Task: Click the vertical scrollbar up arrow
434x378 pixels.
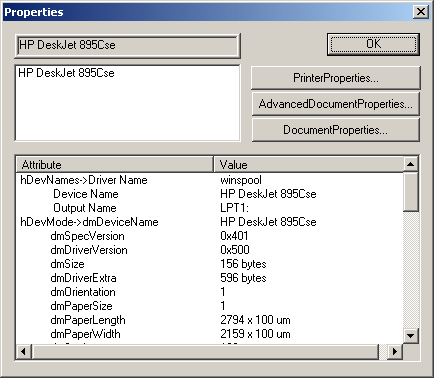Action: (x=410, y=164)
